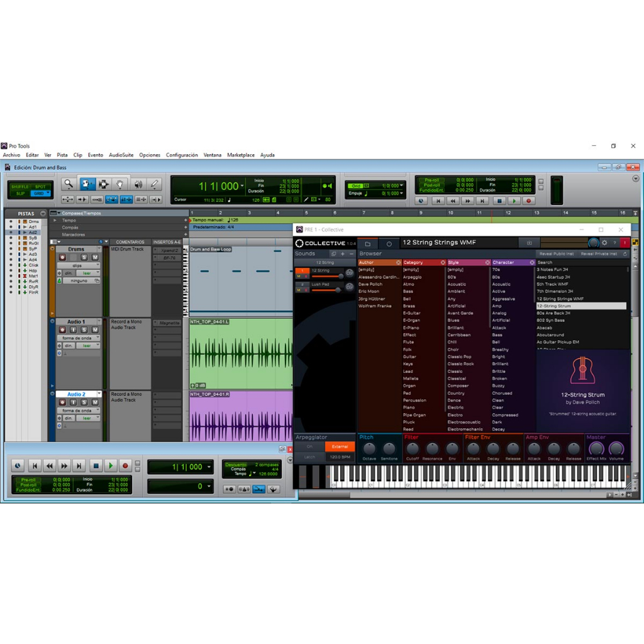The image size is (644, 644).
Task: Mute the Audio 1 track
Action: pyautogui.click(x=95, y=330)
